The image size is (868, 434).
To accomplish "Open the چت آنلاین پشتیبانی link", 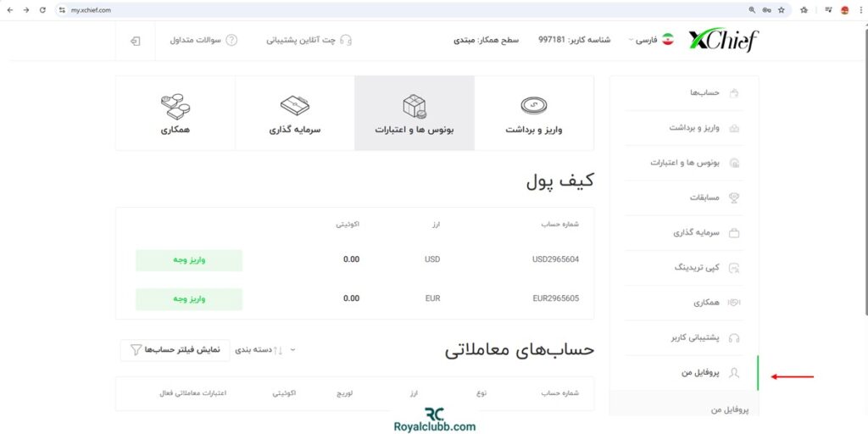I will 309,41.
